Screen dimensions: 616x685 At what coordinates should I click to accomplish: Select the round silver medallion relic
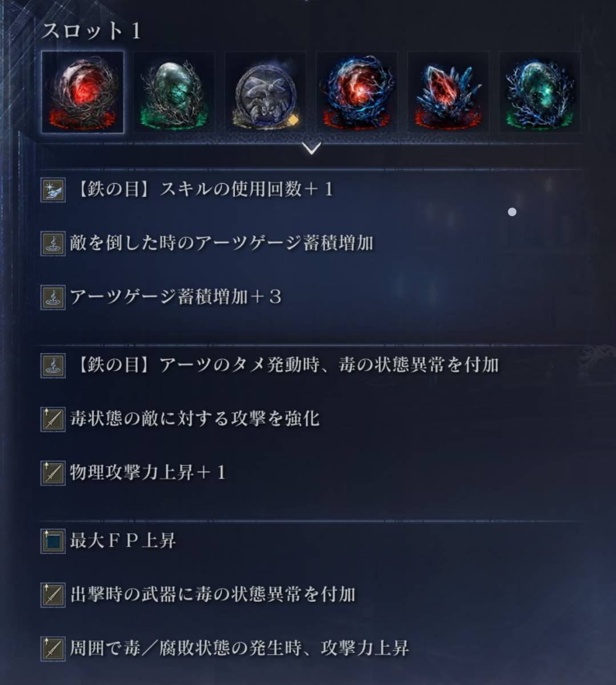click(265, 92)
